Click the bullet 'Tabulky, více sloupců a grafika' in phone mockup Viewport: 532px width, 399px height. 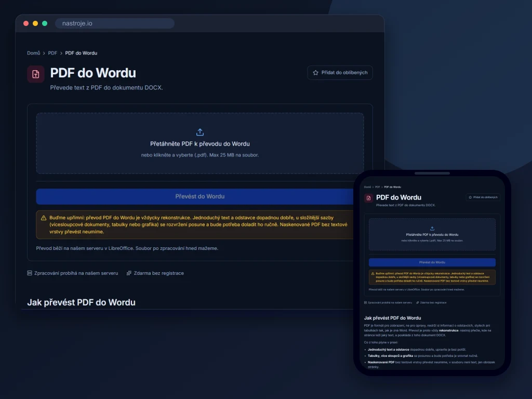(391, 356)
